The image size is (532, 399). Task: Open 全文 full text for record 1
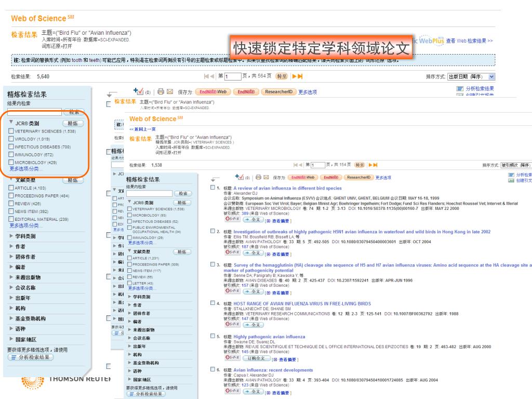point(253,220)
